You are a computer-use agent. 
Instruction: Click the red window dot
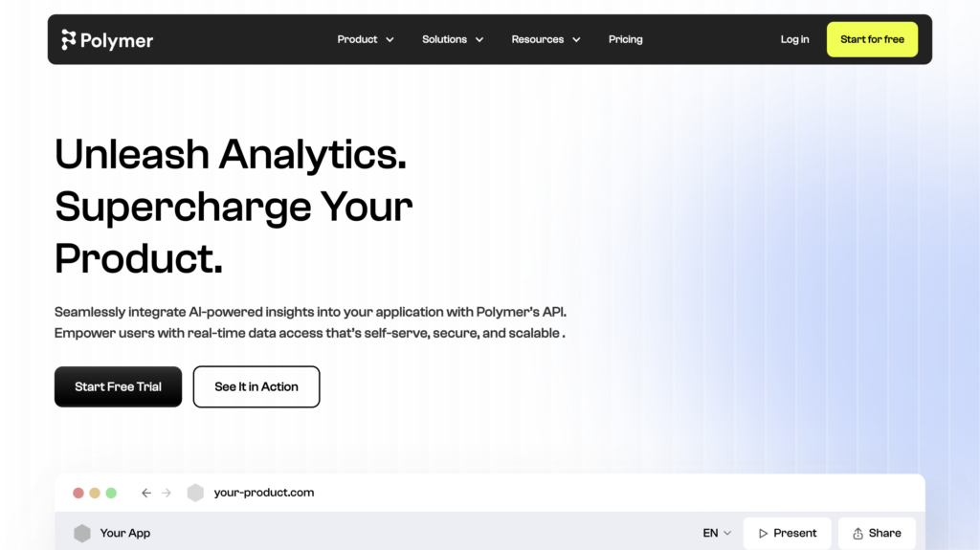78,494
